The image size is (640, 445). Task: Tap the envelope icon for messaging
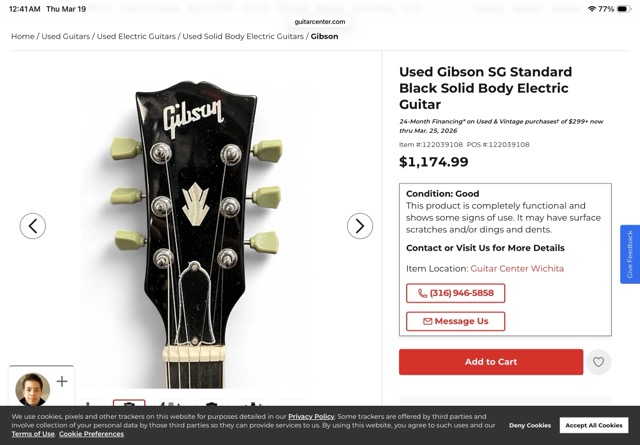click(428, 321)
